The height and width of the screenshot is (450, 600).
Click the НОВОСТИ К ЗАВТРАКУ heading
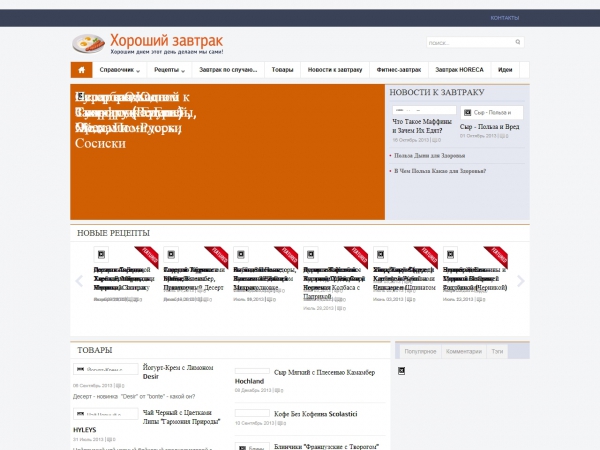437,92
